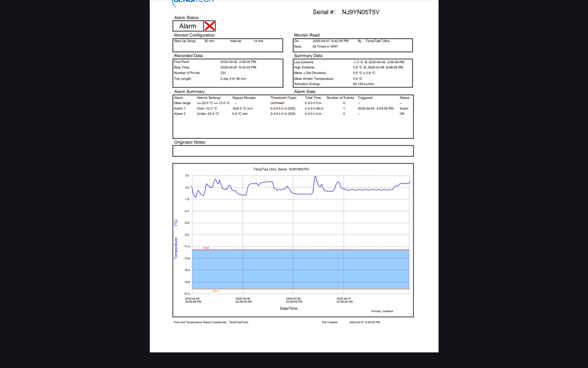This screenshot has height=368, width=588.
Task: Click the File Created timestamp in footer
Action: 364,322
